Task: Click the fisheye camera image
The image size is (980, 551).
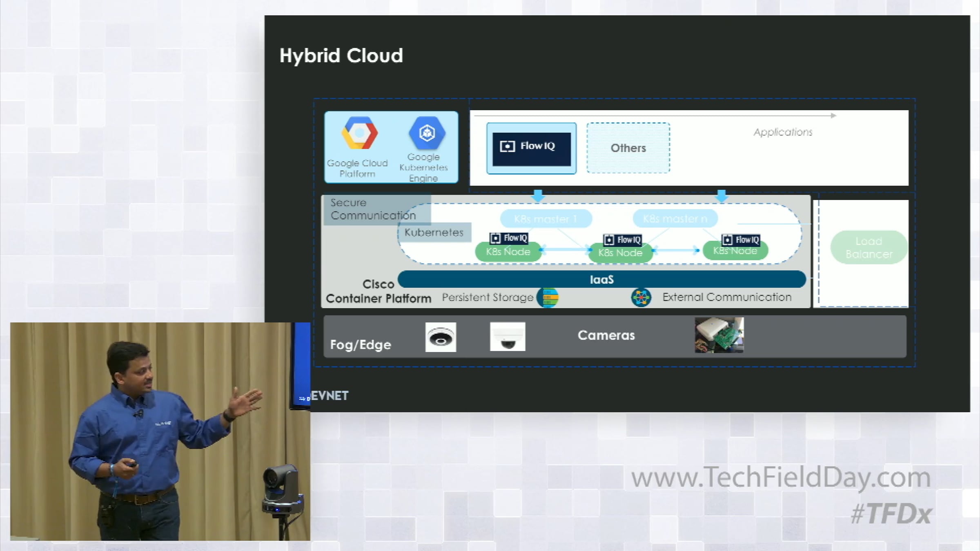Action: click(441, 337)
